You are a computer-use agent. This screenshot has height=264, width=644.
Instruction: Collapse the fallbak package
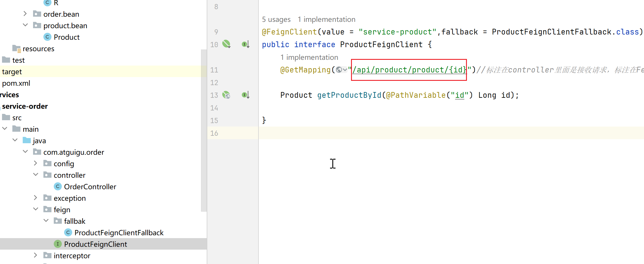(x=46, y=221)
